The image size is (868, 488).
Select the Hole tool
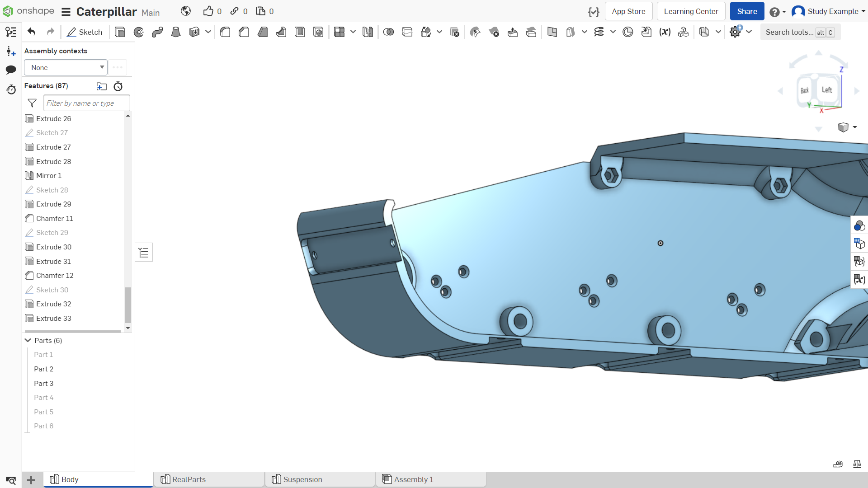(x=318, y=32)
